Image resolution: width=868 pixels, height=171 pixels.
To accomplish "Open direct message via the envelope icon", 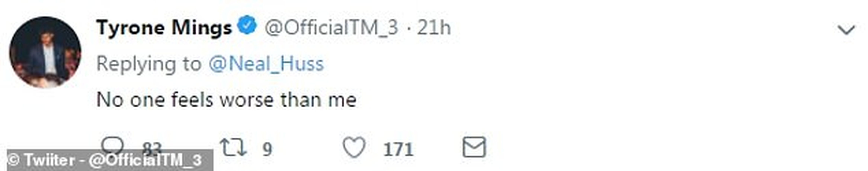I will pos(474,147).
